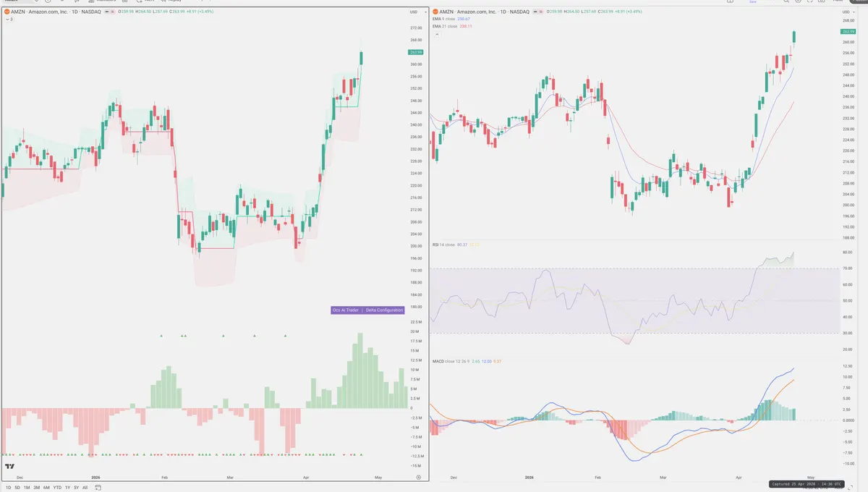The width and height of the screenshot is (868, 492).
Task: Select the 6M time range
Action: click(46, 488)
